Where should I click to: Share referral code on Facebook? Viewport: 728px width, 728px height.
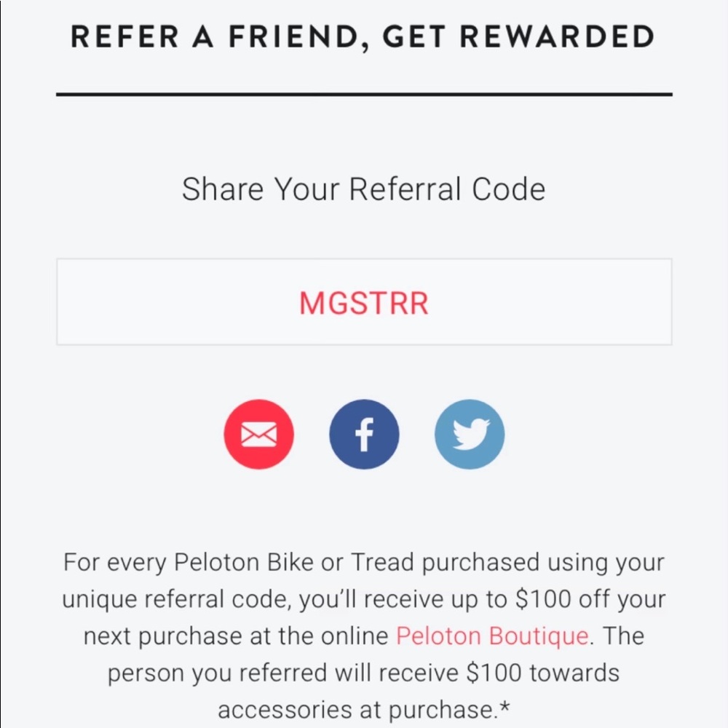[364, 435]
